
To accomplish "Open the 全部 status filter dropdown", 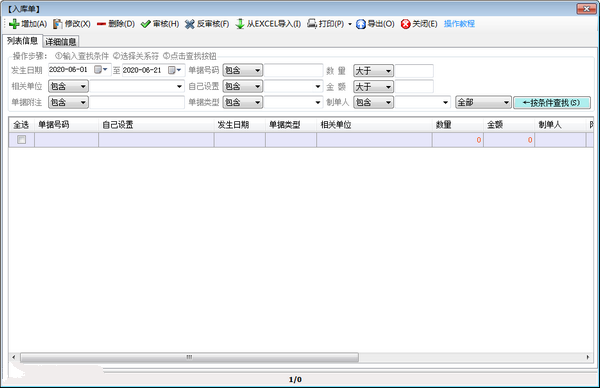I will (483, 102).
